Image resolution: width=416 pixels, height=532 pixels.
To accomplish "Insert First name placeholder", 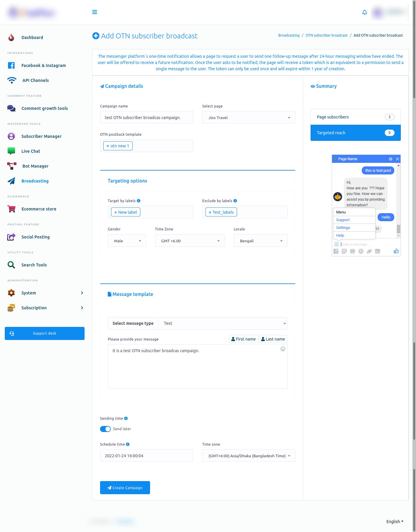I will coord(243,339).
